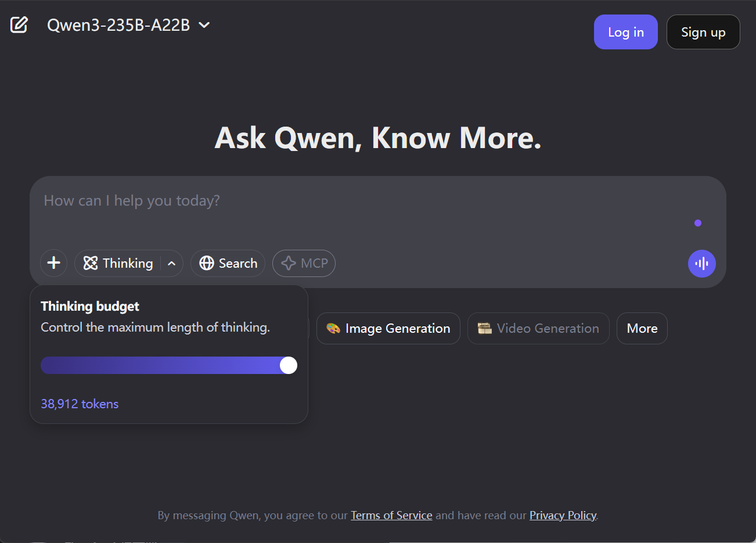The image size is (756, 543).
Task: Enable the Search toggle
Action: click(x=228, y=264)
